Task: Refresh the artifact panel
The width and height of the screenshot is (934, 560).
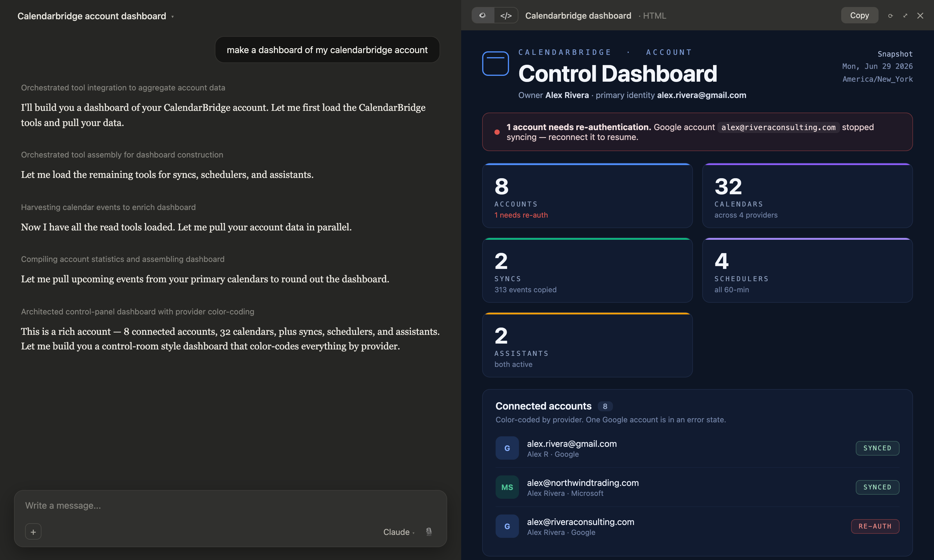Action: 890,15
